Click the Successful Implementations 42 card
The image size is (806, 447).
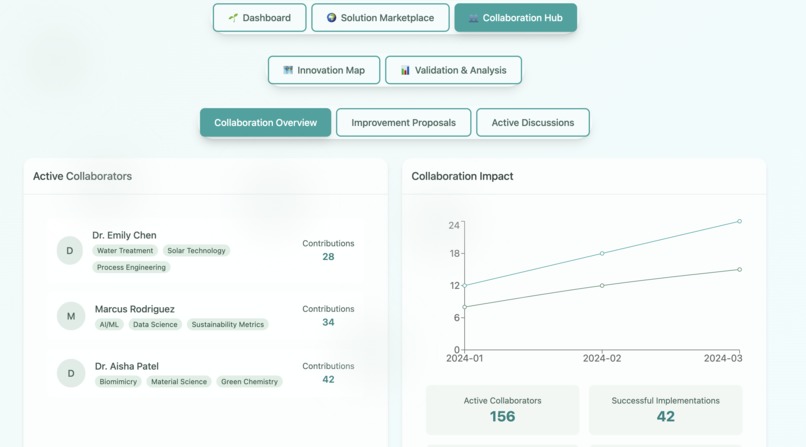pyautogui.click(x=665, y=410)
